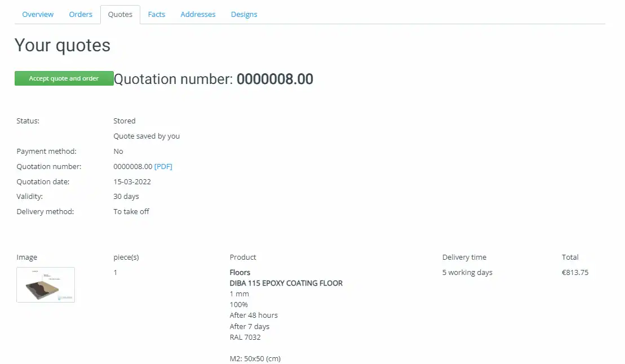This screenshot has height=364, width=625.
Task: Click the piece count 1
Action: [x=115, y=272]
